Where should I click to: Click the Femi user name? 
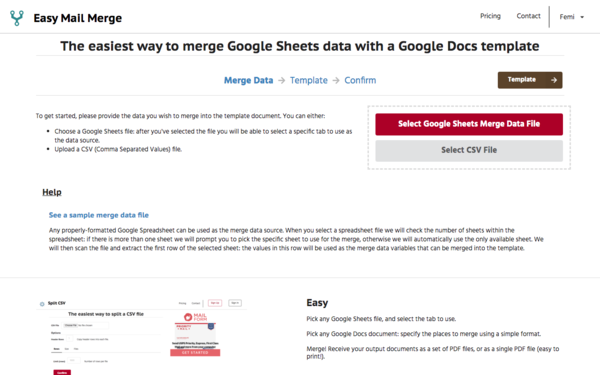[567, 17]
